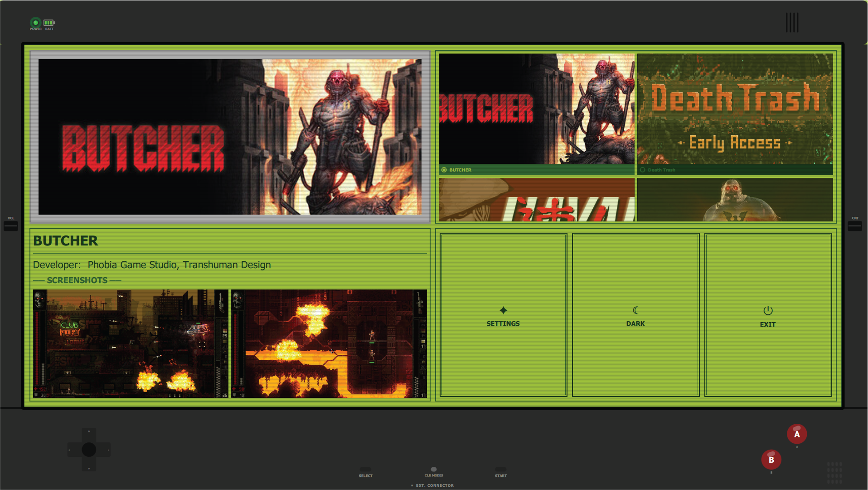The image size is (868, 490).
Task: Click the Death Trash radio indicator
Action: (x=642, y=170)
